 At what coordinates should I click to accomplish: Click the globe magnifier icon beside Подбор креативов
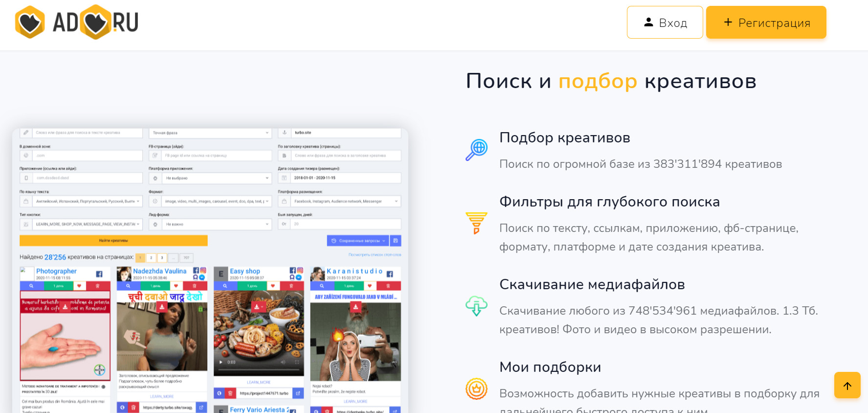(476, 149)
